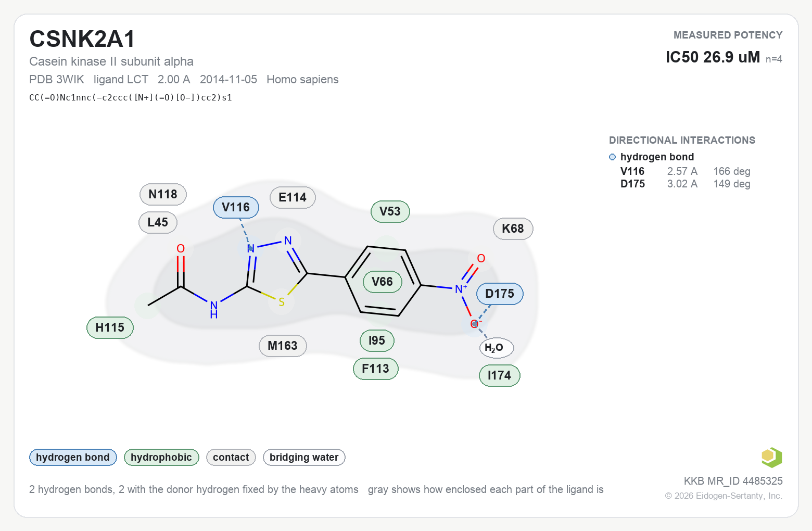812x531 pixels.
Task: Select the V66 residue inside the ring
Action: pos(382,282)
